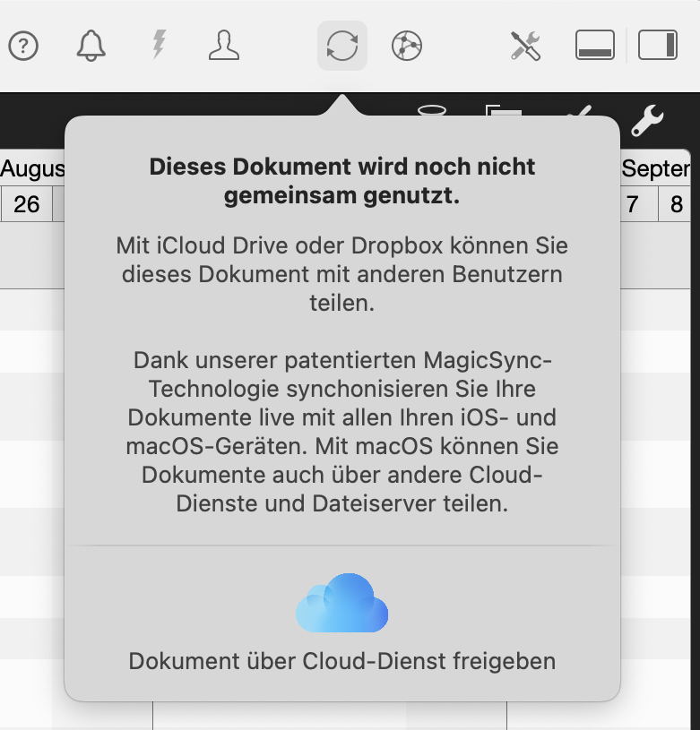The height and width of the screenshot is (730, 700).
Task: Open the crossed wrench and screwdriver tools
Action: click(x=525, y=46)
